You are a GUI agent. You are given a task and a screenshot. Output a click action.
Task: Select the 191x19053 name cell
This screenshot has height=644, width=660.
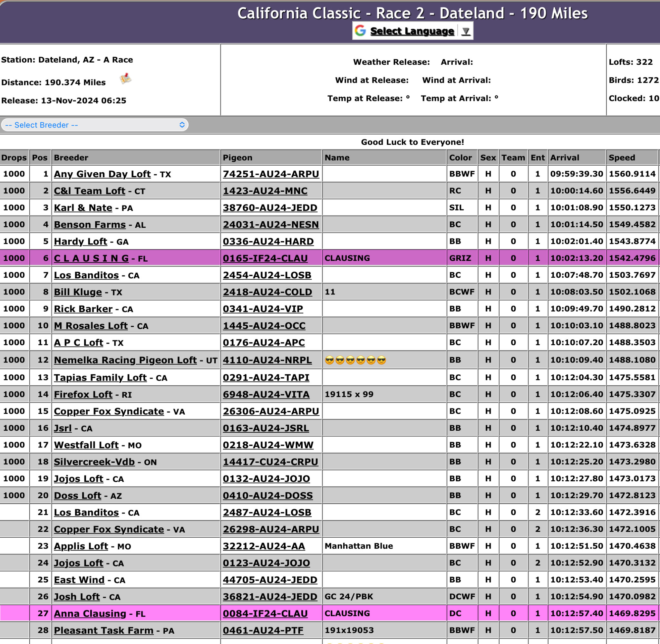click(x=384, y=630)
